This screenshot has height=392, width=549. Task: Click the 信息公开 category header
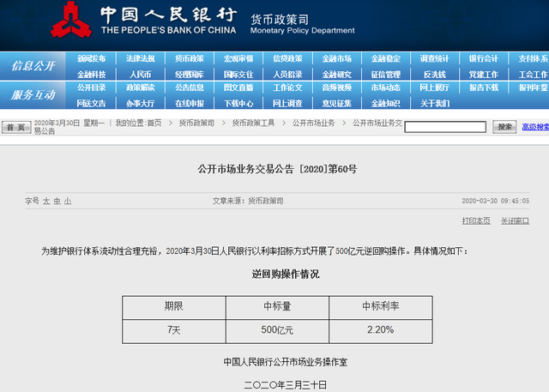33,66
